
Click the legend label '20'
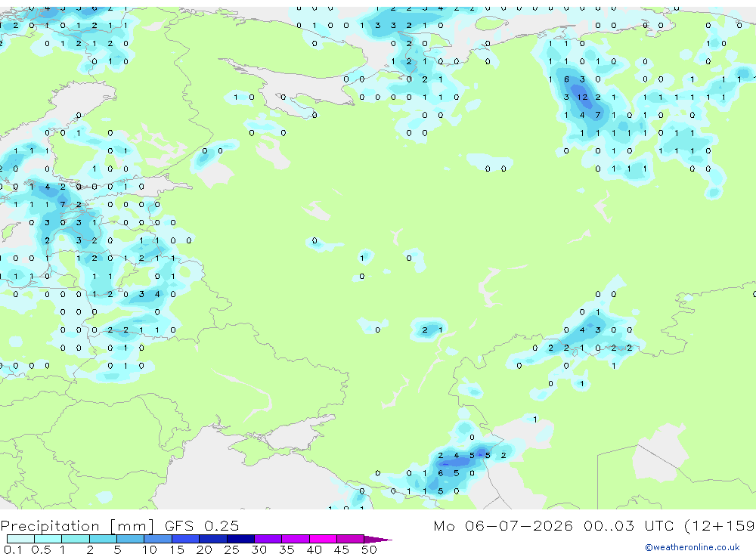pyautogui.click(x=204, y=549)
